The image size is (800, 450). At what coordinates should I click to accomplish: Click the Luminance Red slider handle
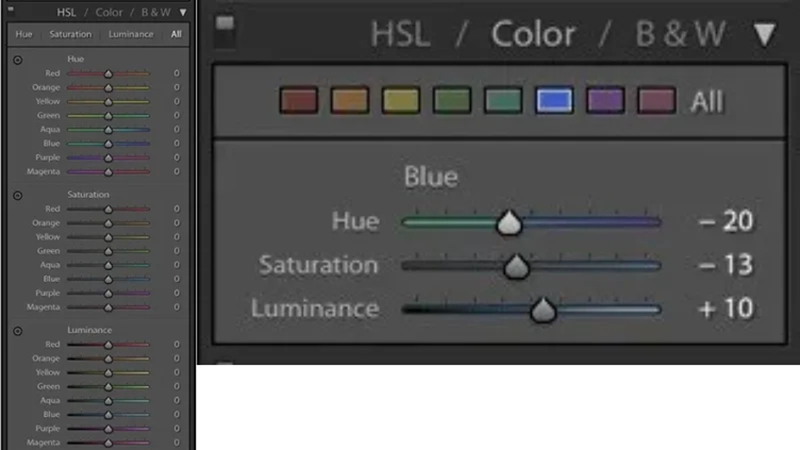point(108,345)
